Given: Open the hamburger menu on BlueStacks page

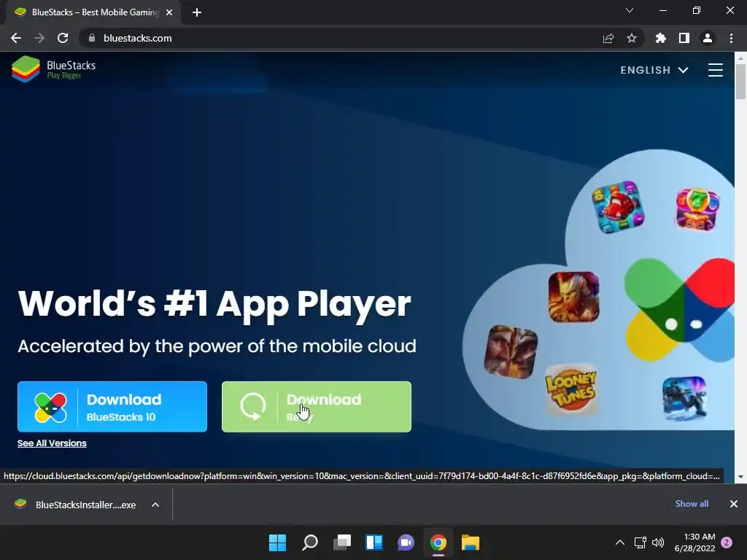Looking at the screenshot, I should pos(715,70).
